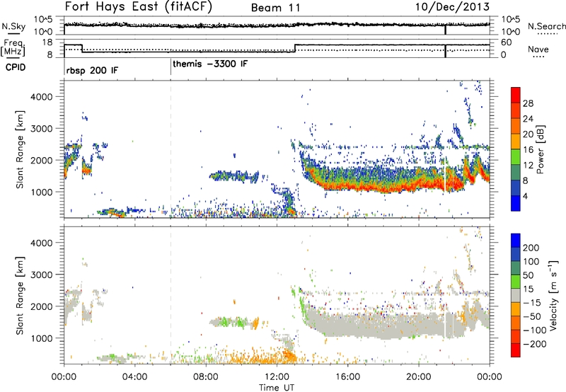The height and width of the screenshot is (392, 566).
Task: Click the "2000" tick on velocity panel
Action: coord(41,306)
